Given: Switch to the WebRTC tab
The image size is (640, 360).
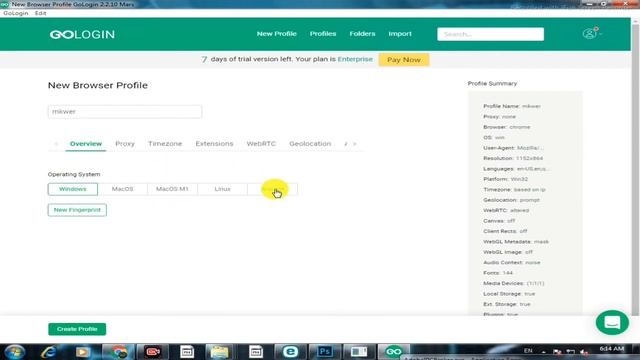Looking at the screenshot, I should 261,144.
